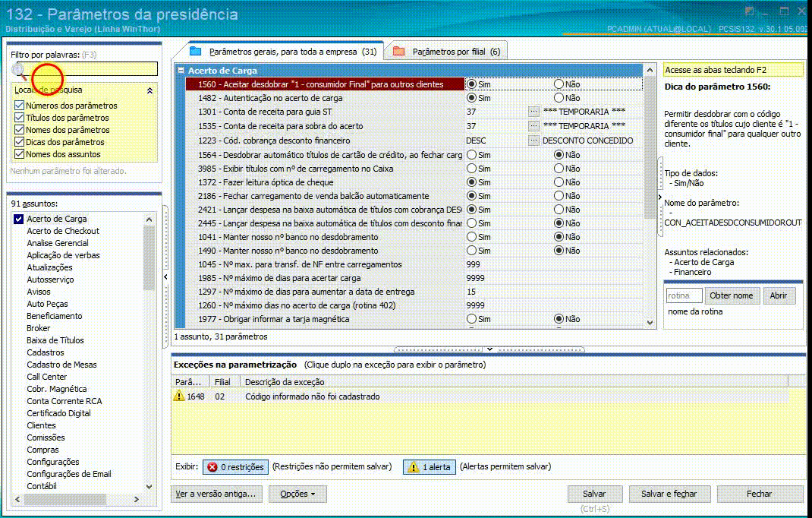Viewport: 812px width, 518px height.
Task: Collapse the bottom exceptions panel splitter arrow
Action: click(x=489, y=349)
